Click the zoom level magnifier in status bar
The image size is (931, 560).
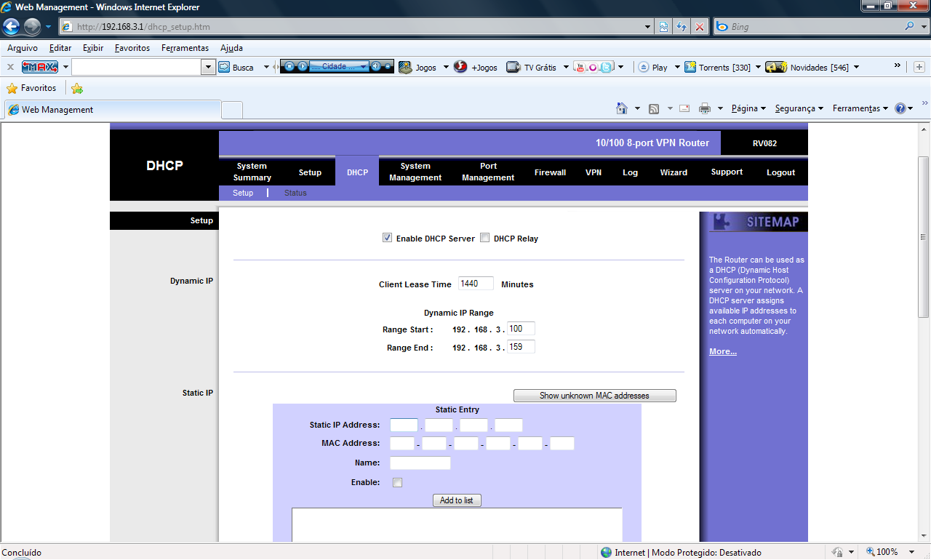pos(870,552)
